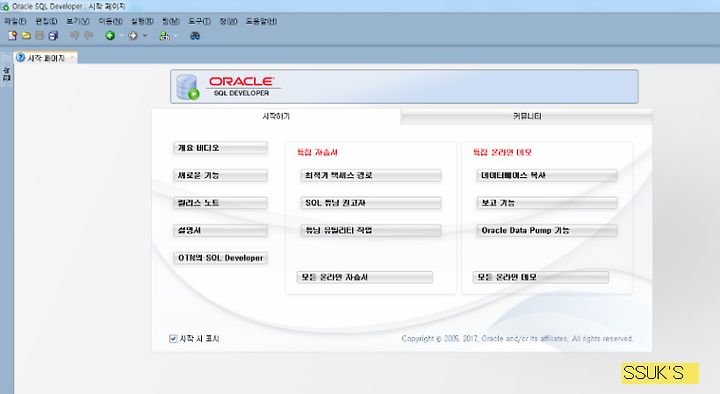Image resolution: width=720 pixels, height=394 pixels.
Task: Click the gray Forward navigation icon
Action: point(133,35)
